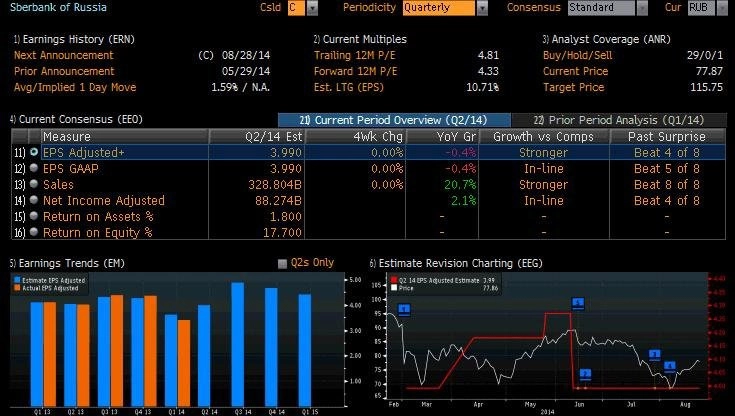Switch to Prior Period Analysis (Q1/14) tab

(619, 120)
